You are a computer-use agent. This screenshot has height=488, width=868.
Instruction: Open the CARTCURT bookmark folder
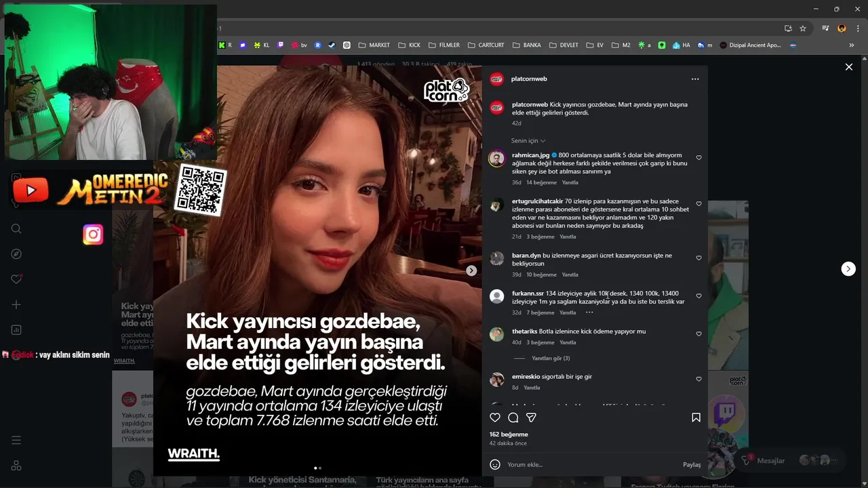tap(486, 45)
